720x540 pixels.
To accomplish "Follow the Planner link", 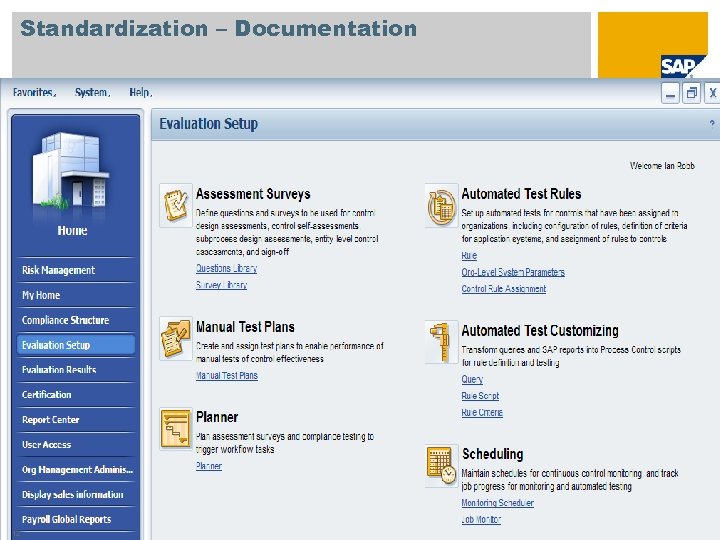I will (x=209, y=466).
